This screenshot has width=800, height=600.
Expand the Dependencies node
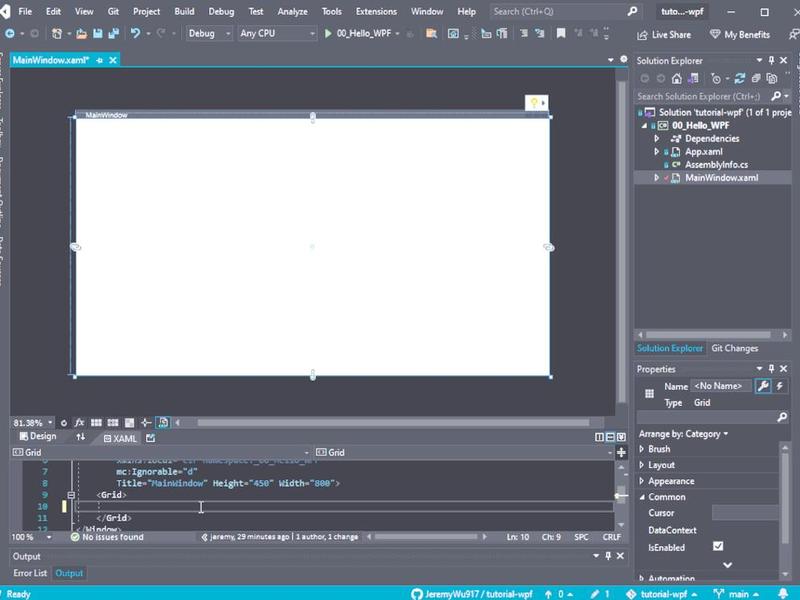[657, 138]
